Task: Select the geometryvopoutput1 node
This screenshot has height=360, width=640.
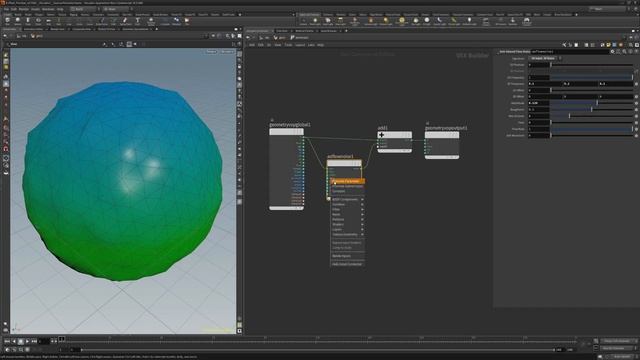Action: coord(442,135)
